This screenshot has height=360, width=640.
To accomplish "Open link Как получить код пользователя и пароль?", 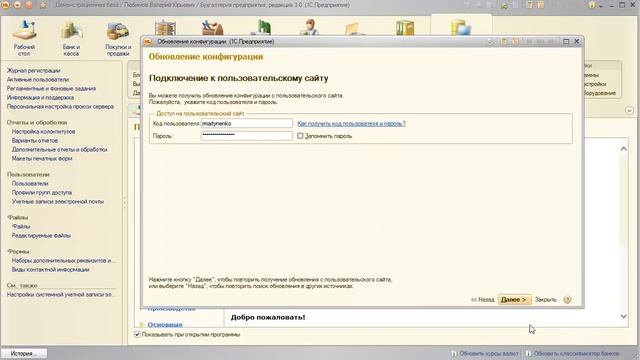I will pos(351,123).
